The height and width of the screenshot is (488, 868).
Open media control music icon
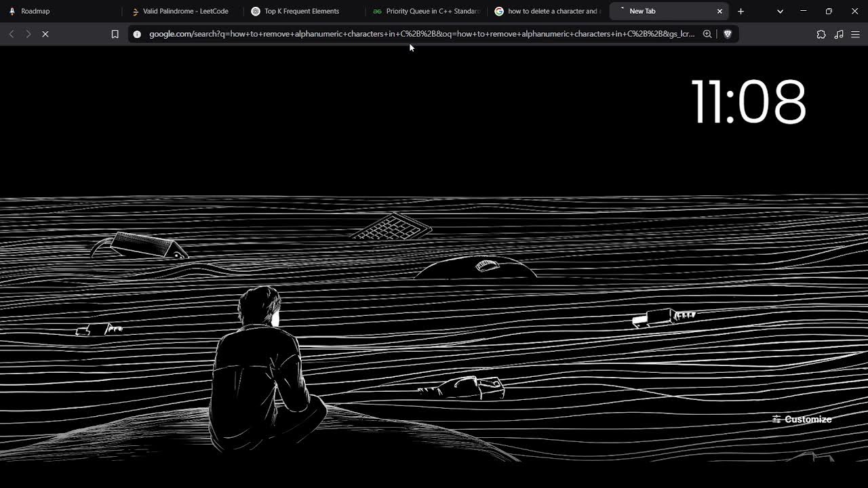click(x=839, y=34)
